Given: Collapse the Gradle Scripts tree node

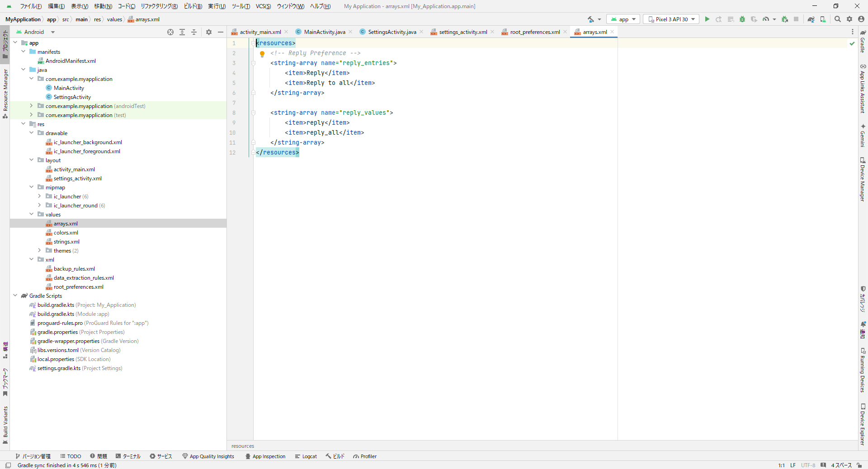Looking at the screenshot, I should point(15,295).
